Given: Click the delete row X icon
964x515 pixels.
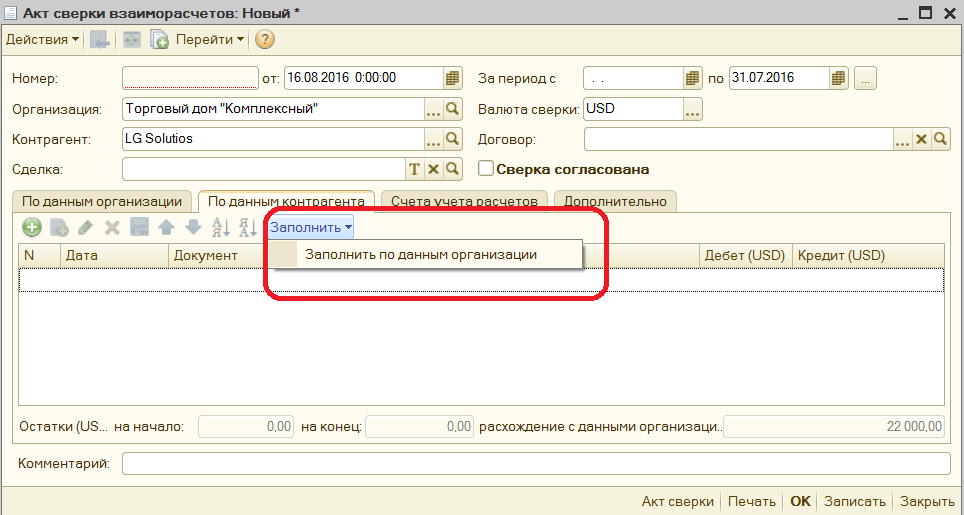Looking at the screenshot, I should point(112,227).
